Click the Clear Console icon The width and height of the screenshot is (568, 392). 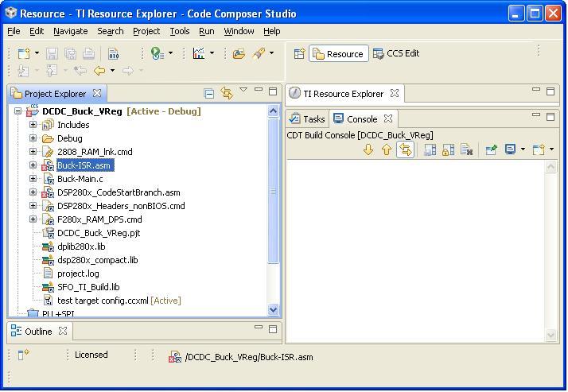(x=467, y=149)
